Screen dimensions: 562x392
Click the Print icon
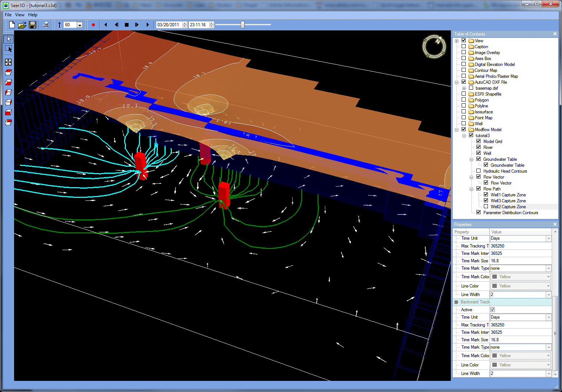pos(46,25)
